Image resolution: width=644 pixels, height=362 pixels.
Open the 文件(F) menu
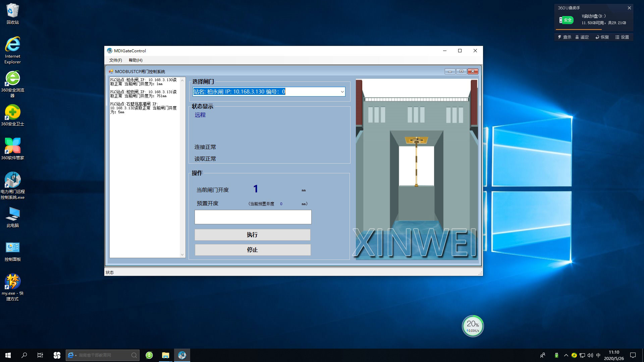tap(116, 60)
